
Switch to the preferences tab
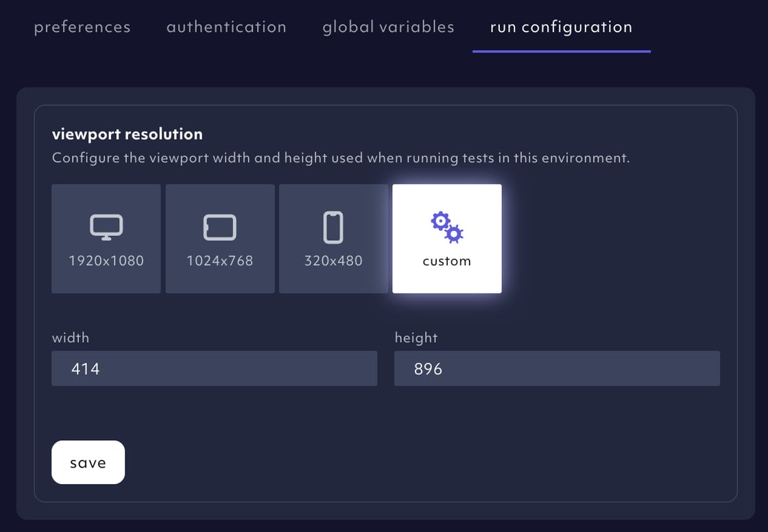click(82, 27)
